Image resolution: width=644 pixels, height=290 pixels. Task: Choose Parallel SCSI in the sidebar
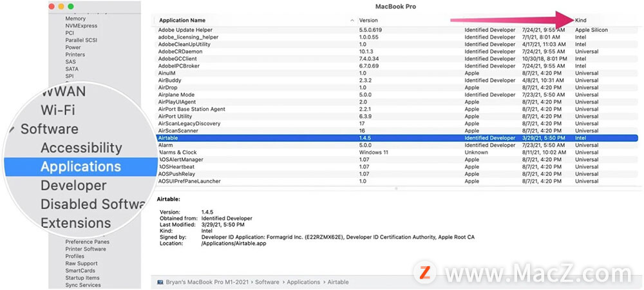pos(81,40)
